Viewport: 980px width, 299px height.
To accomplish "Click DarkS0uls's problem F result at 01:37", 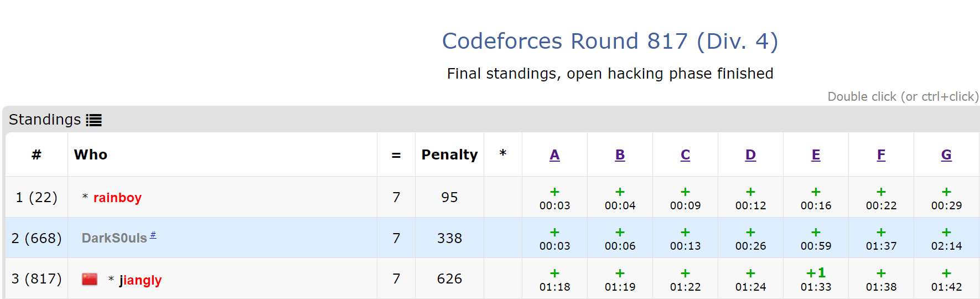I will (881, 239).
